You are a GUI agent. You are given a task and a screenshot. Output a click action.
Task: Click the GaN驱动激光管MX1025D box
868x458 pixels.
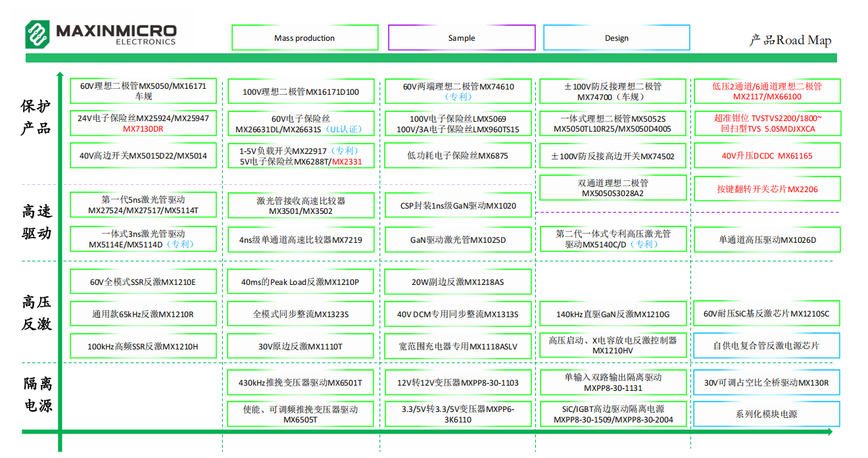pos(458,240)
